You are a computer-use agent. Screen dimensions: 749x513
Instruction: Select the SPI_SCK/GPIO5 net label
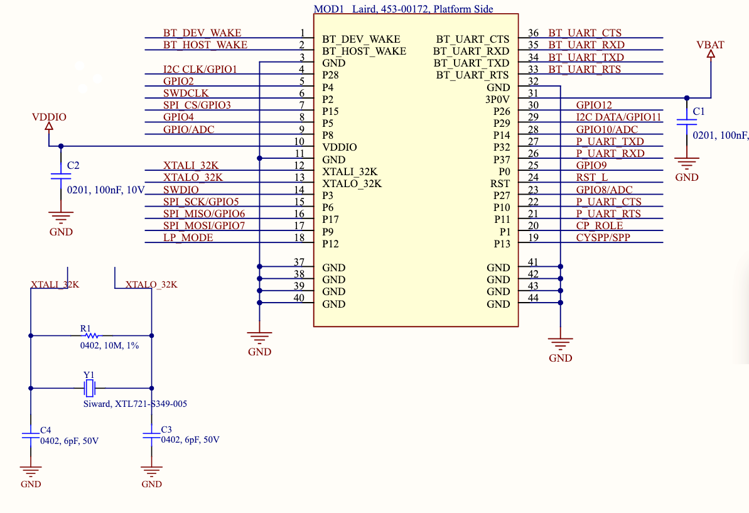coord(201,202)
